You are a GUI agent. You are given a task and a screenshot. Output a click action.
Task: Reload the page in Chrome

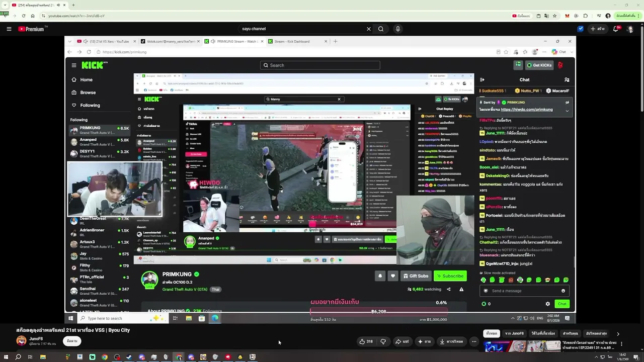[x=24, y=16]
